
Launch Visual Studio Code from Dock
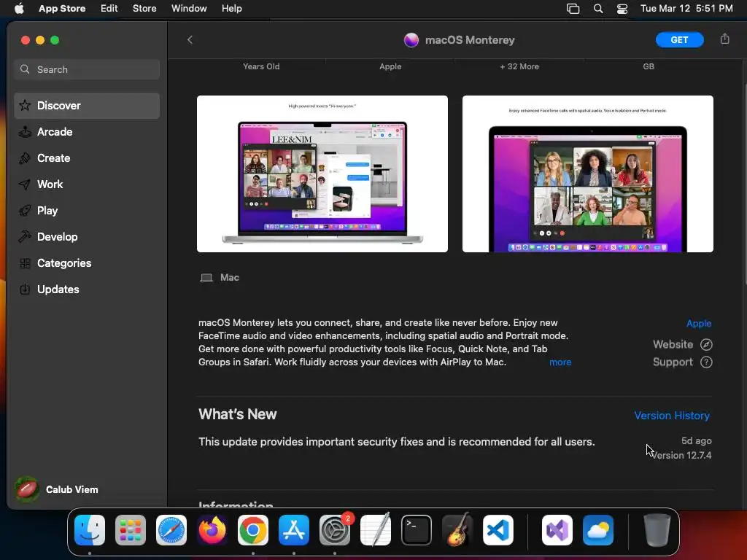point(498,530)
